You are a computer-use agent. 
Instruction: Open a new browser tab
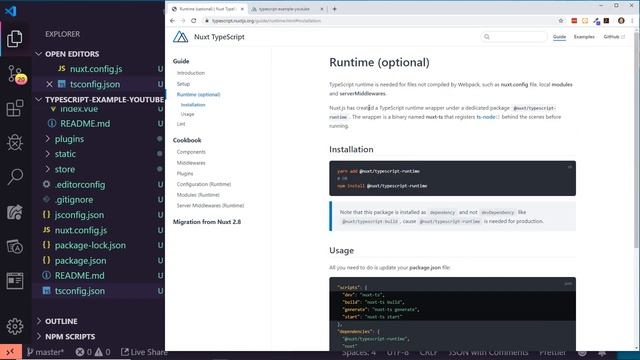coord(334,9)
